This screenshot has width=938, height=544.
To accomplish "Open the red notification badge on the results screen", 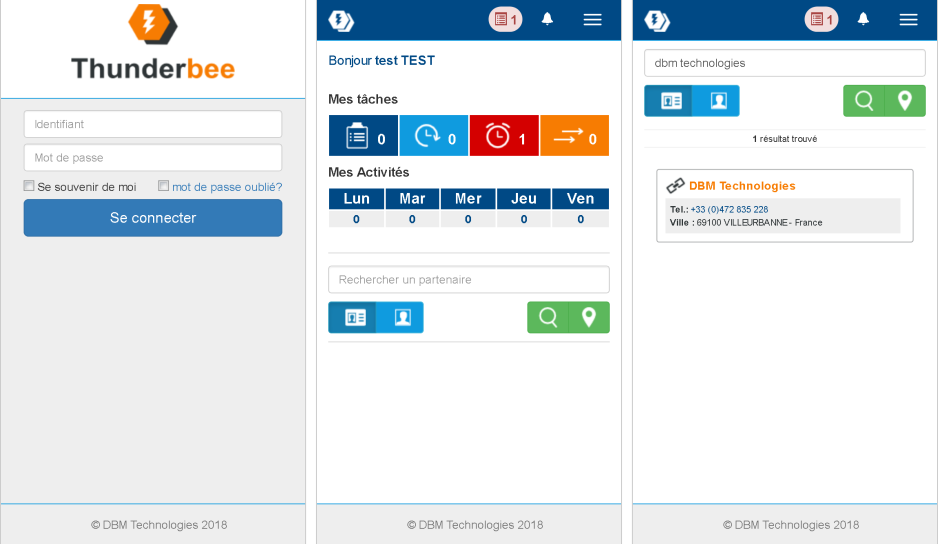I will 821,19.
